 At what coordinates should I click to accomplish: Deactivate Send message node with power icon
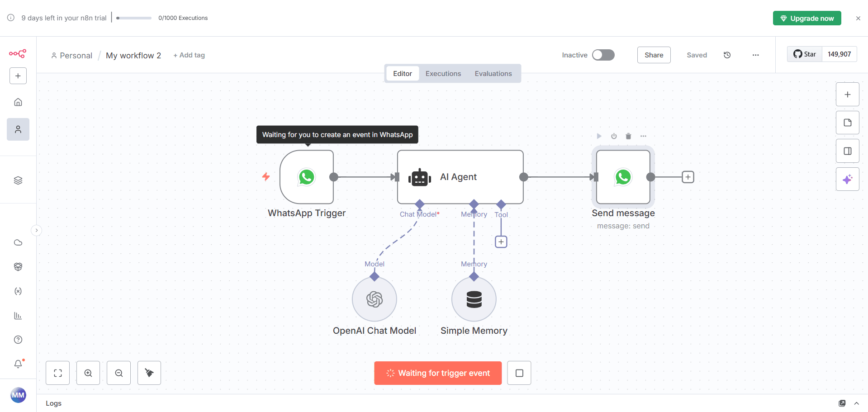614,136
